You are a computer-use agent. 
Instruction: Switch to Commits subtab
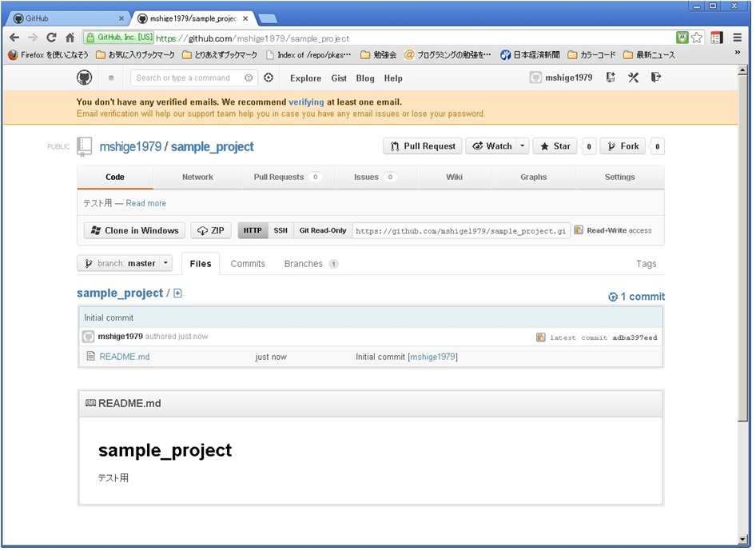(x=248, y=264)
